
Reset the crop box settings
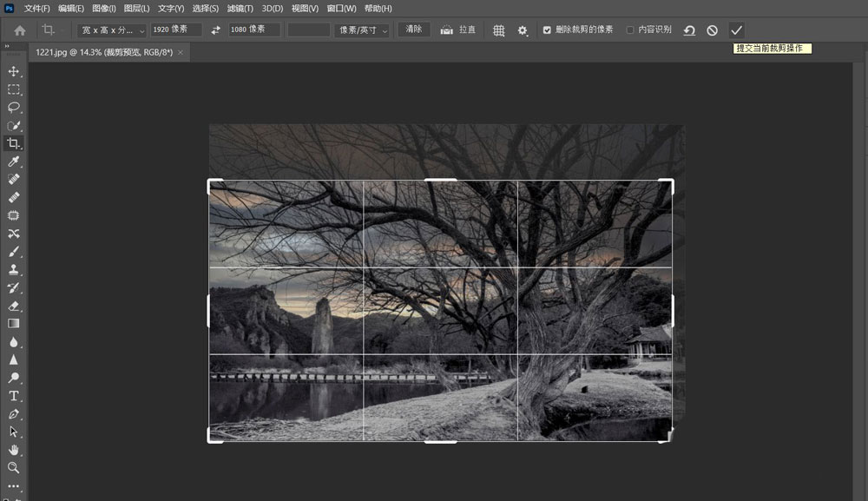[689, 30]
